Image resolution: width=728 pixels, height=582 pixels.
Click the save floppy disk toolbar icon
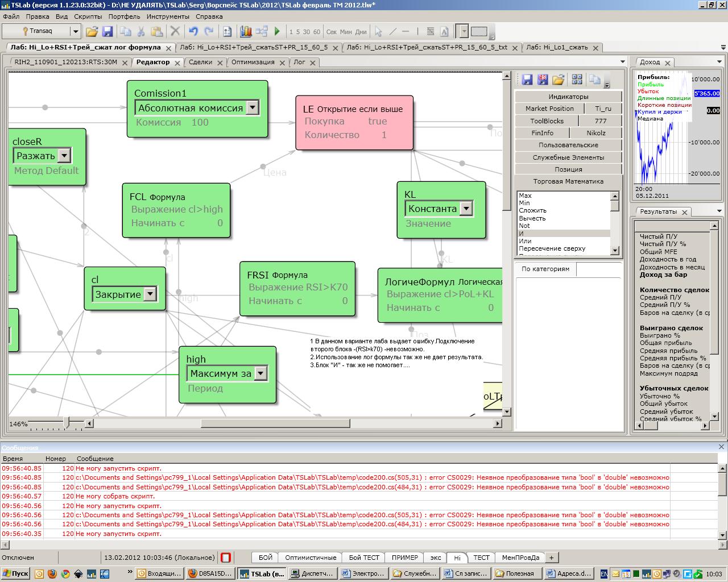[107, 32]
